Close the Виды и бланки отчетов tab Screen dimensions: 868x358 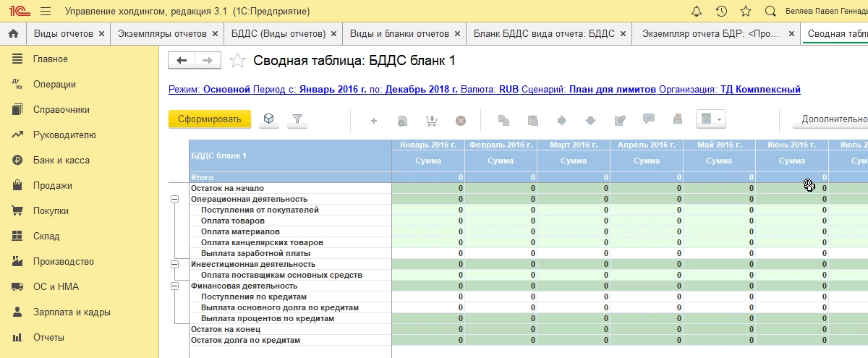coord(457,34)
